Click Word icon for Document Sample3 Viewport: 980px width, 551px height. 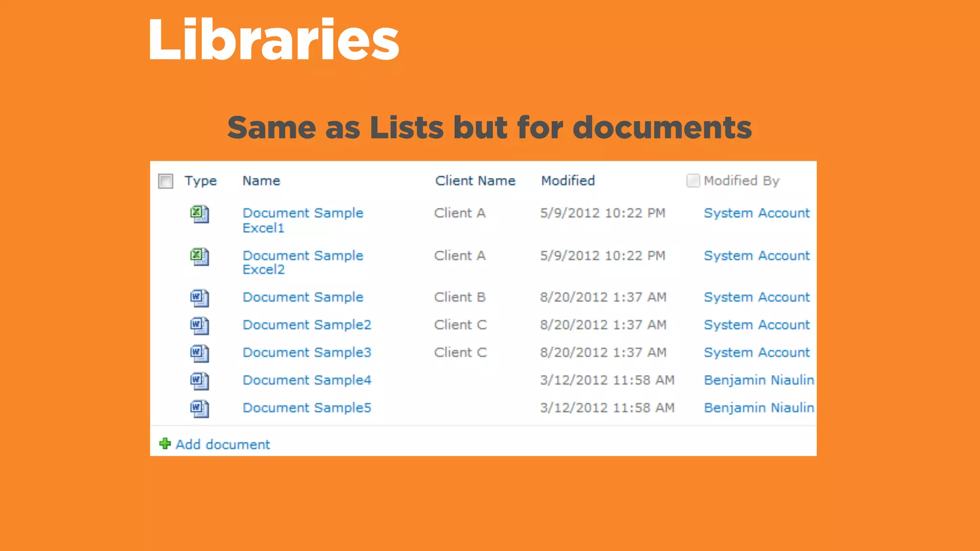(200, 353)
